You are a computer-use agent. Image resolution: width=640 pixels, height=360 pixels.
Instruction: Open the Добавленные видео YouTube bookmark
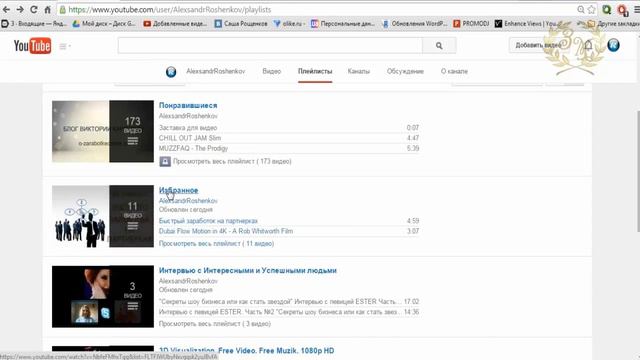[x=176, y=24]
